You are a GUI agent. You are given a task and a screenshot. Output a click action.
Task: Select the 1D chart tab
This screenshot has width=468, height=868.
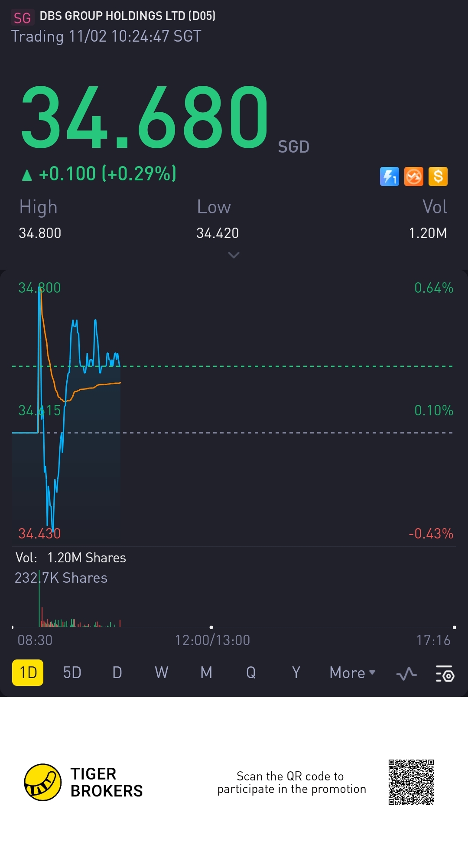(28, 673)
